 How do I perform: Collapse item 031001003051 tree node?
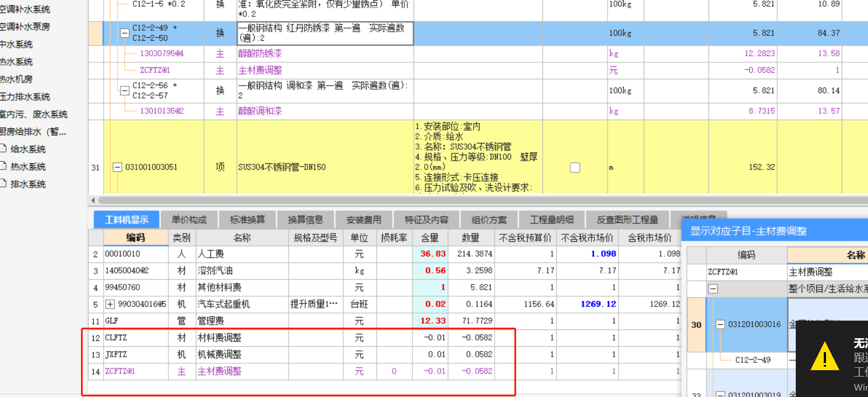(x=117, y=167)
